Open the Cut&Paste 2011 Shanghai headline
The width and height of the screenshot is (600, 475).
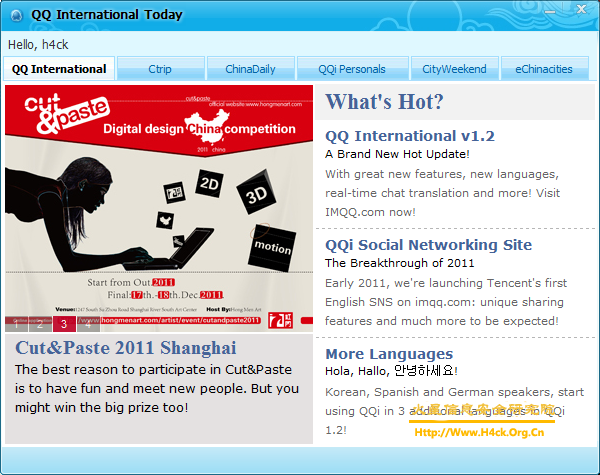tap(126, 348)
